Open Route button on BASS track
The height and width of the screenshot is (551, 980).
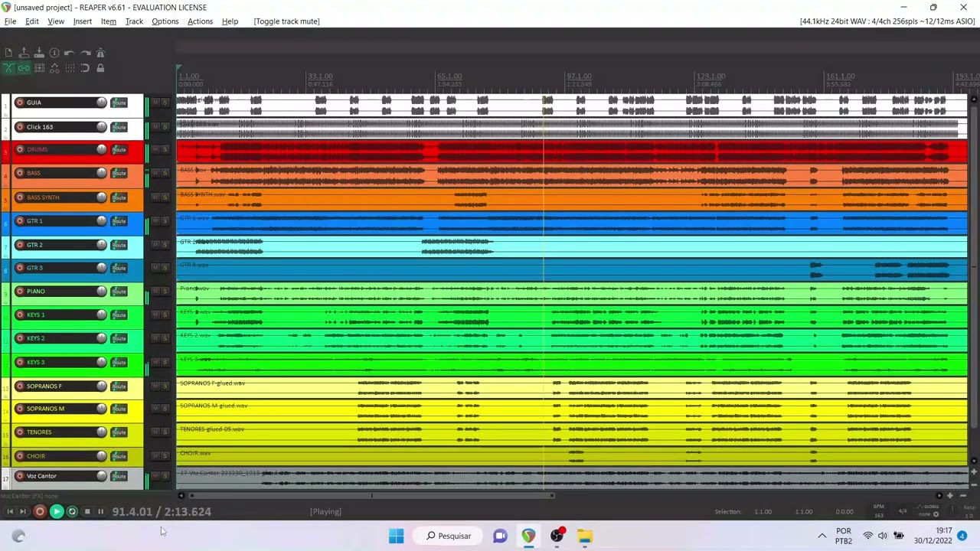coord(119,174)
